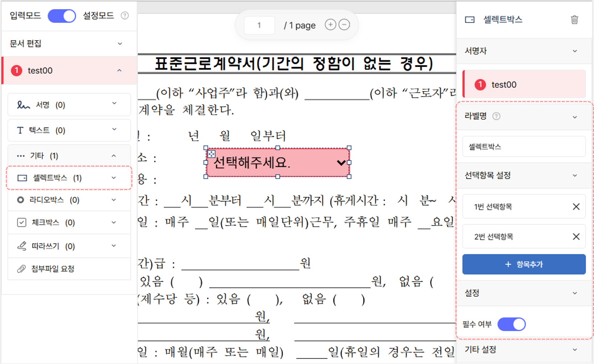
Task: Click the move handle icon on select box
Action: (x=211, y=154)
